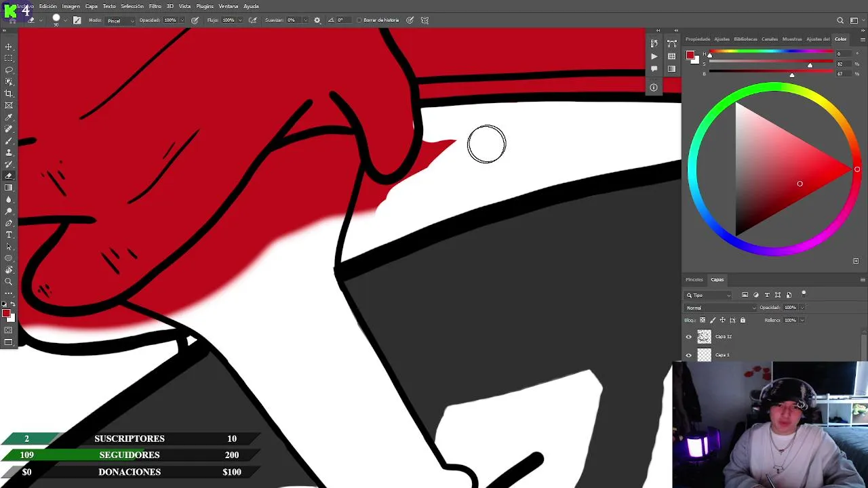Toggle pressure for opacity icon
Screen dimensions: 868x488
point(195,20)
